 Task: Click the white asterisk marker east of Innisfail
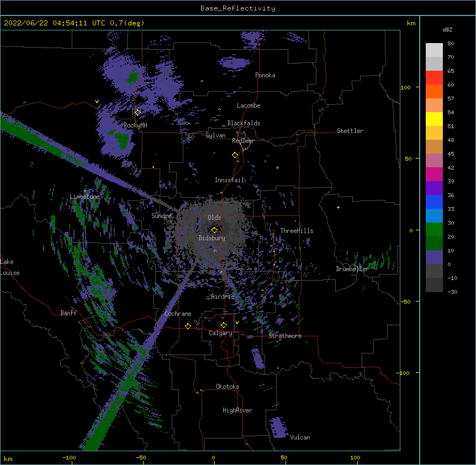(x=277, y=167)
